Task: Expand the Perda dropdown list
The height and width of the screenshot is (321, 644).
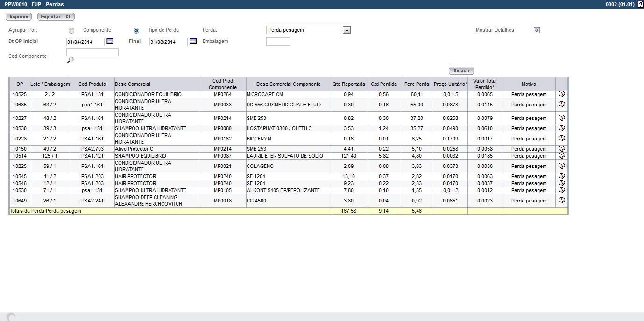Action: (x=347, y=30)
